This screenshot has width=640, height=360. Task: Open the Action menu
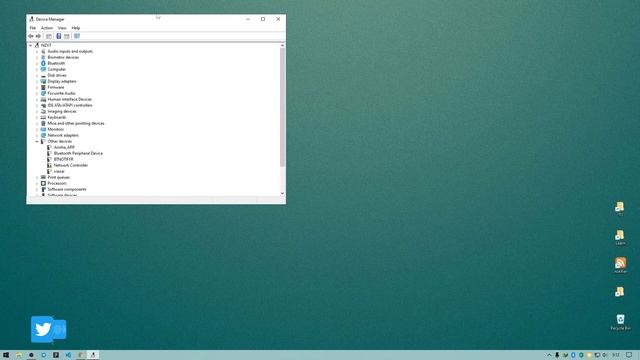47,28
